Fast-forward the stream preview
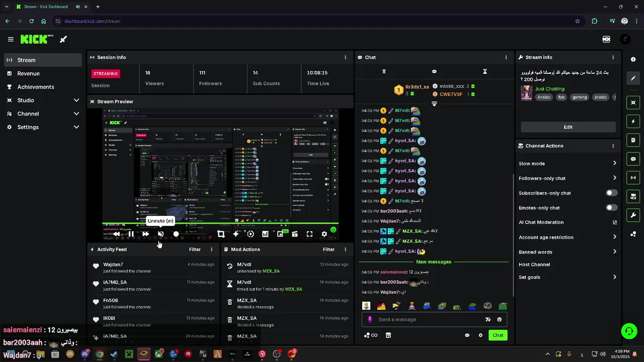The image size is (644, 362). coord(145,234)
